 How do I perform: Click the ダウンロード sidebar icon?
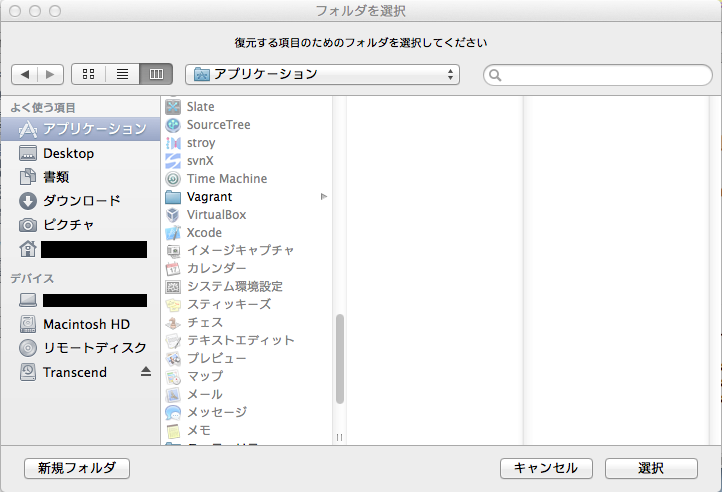(28, 201)
